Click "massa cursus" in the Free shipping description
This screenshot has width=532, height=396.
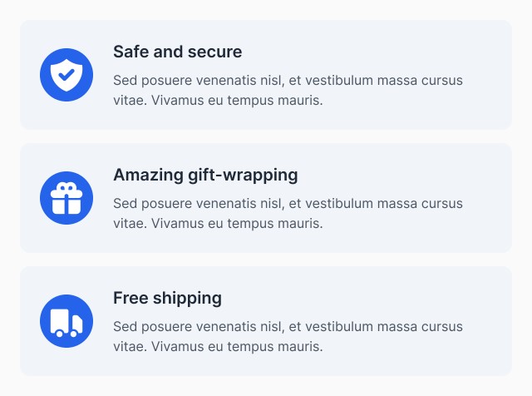(420, 327)
